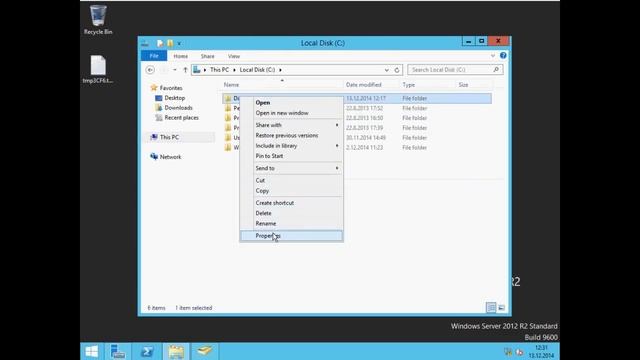Choose Restore previous versions
The height and width of the screenshot is (360, 640).
coord(291,136)
